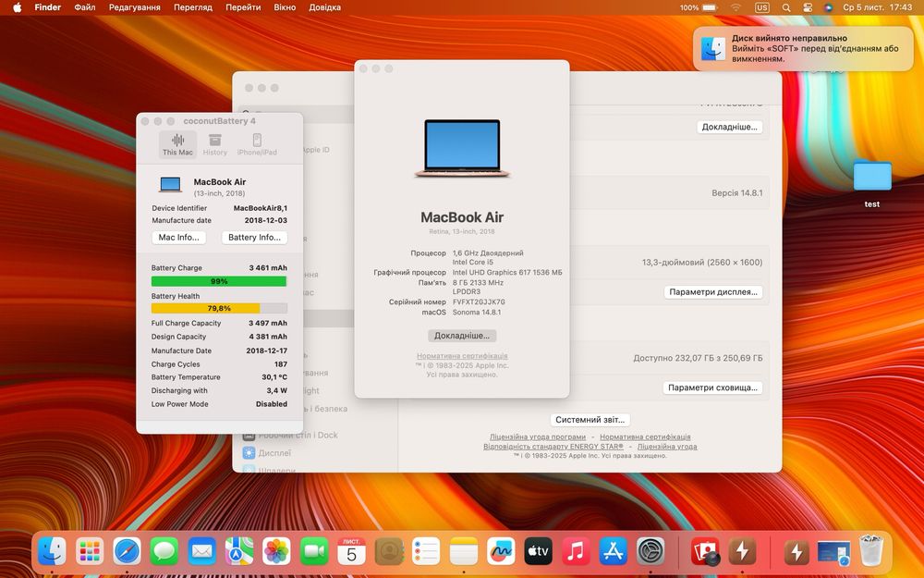Open App Store from the Dock
Screen dimensions: 924x578
click(614, 552)
